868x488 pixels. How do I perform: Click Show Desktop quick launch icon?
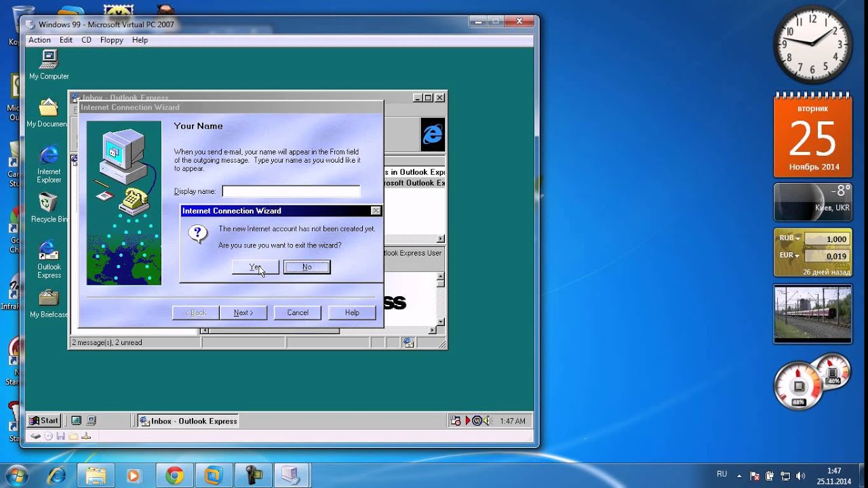click(77, 421)
